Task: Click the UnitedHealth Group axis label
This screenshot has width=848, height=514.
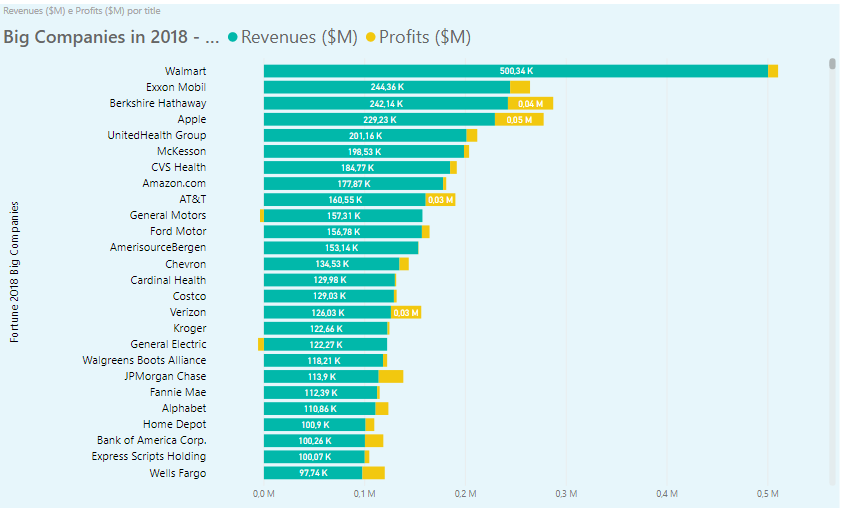Action: pyautogui.click(x=157, y=135)
